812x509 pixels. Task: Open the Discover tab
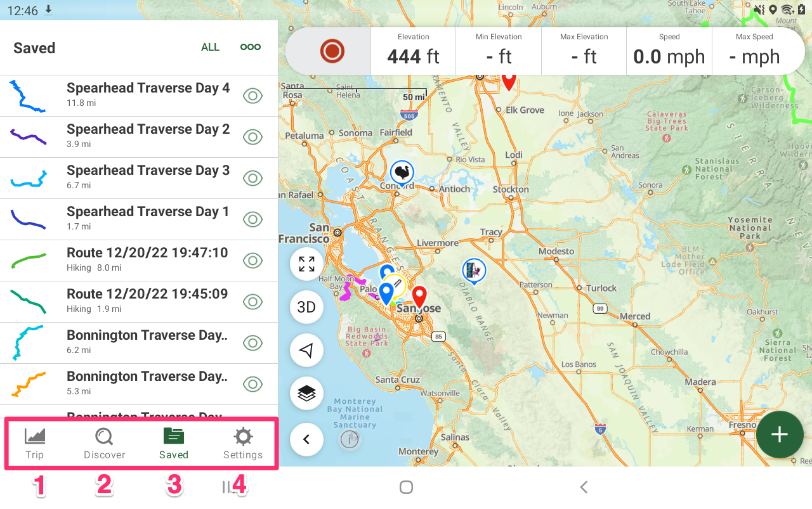tap(105, 444)
